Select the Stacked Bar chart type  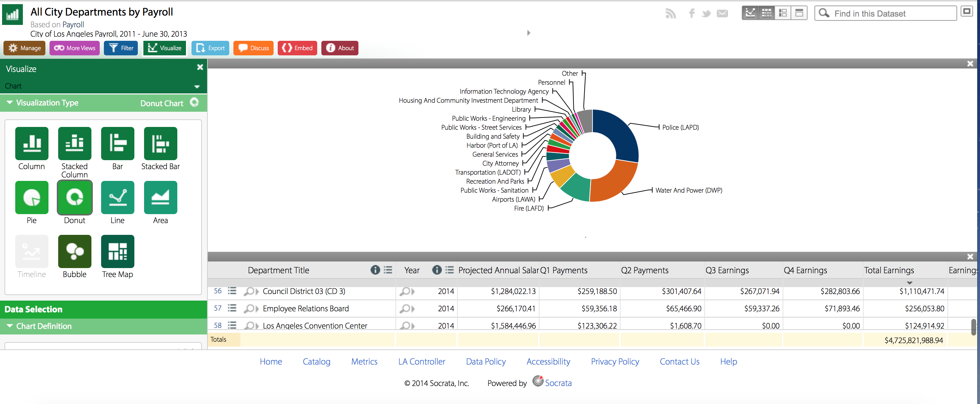pos(160,143)
